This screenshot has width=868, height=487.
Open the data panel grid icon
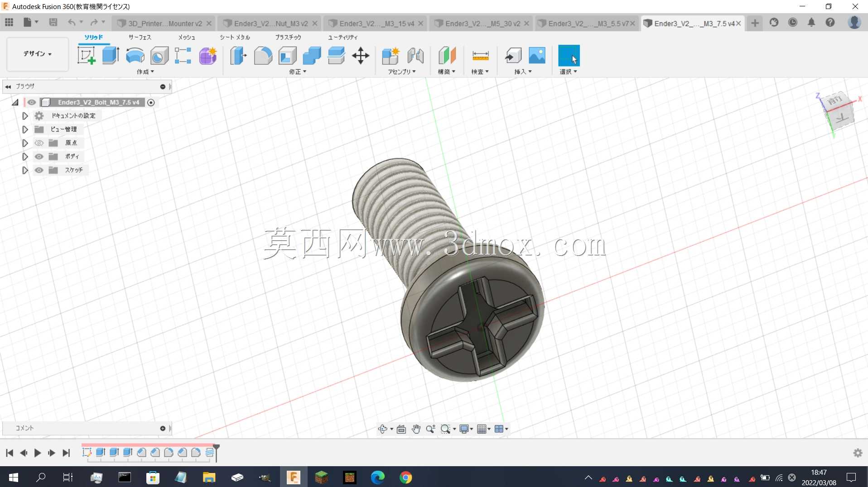pyautogui.click(x=9, y=22)
